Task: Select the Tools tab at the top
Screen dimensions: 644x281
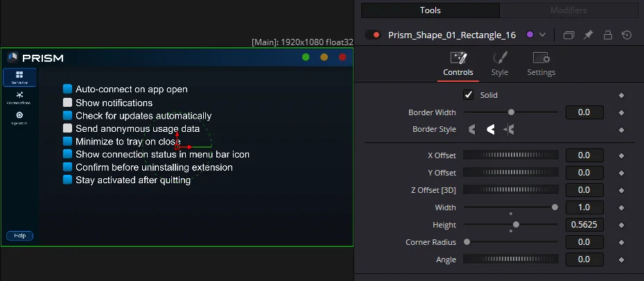Action: click(x=430, y=10)
